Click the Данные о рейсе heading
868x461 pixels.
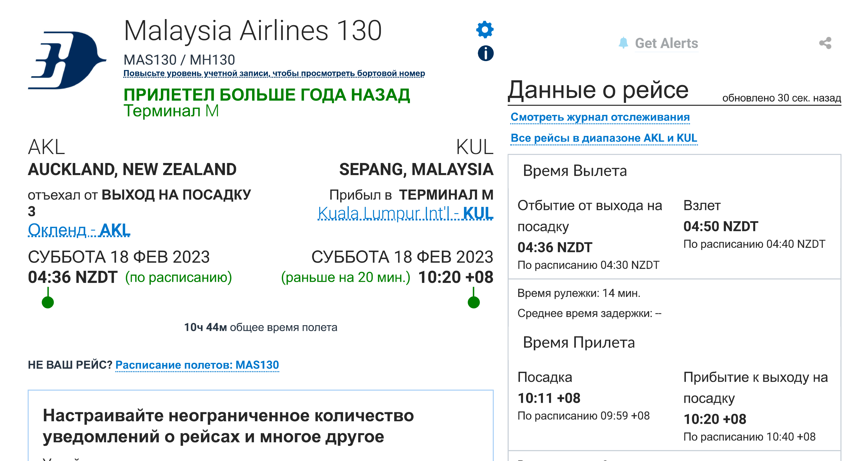[x=598, y=90]
